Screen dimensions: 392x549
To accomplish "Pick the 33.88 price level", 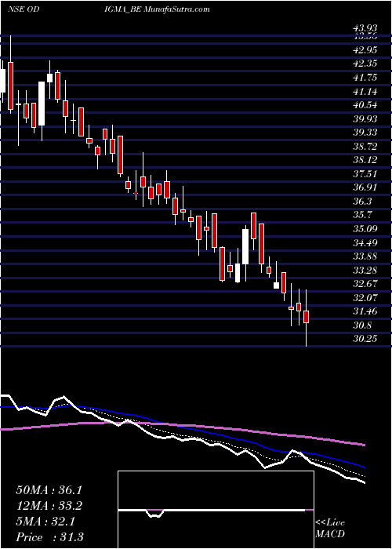I will tap(365, 256).
